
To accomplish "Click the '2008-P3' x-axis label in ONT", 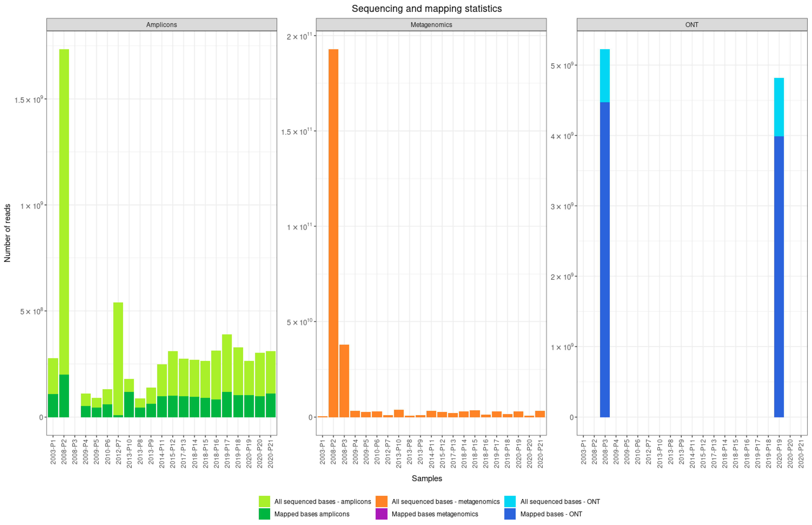I will pos(605,451).
